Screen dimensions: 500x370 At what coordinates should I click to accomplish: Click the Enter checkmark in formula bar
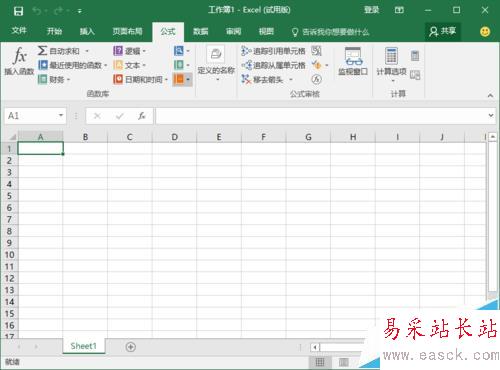[119, 116]
